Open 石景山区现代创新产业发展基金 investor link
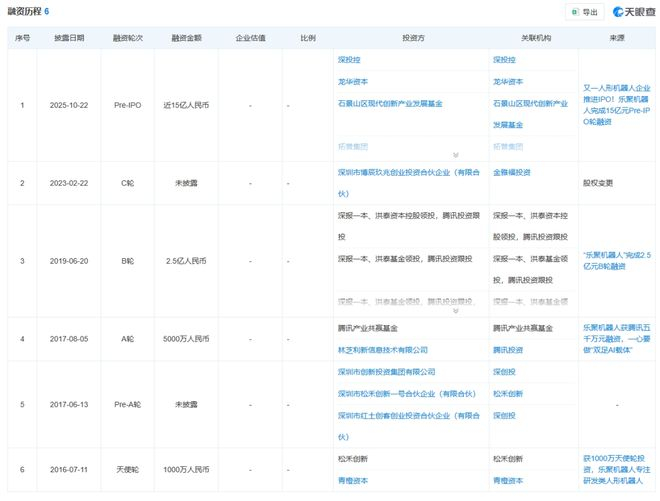This screenshot has height=501, width=660. (x=390, y=104)
